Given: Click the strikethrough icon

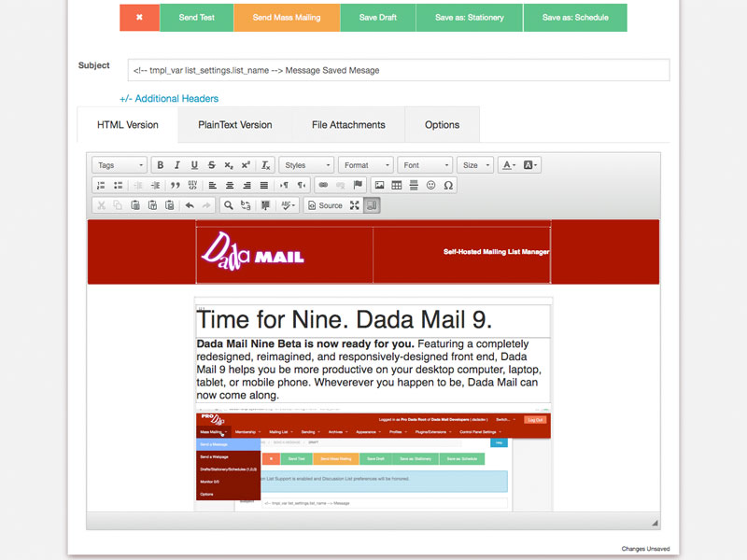Looking at the screenshot, I should pos(212,165).
